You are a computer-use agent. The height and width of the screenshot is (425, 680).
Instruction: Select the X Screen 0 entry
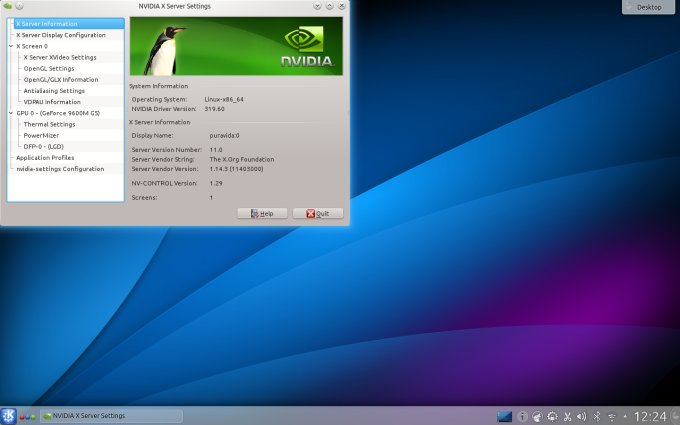pyautogui.click(x=32, y=46)
